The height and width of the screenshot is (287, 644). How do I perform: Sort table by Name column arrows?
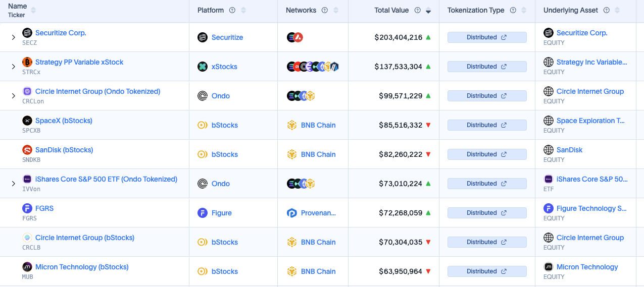pyautogui.click(x=33, y=10)
